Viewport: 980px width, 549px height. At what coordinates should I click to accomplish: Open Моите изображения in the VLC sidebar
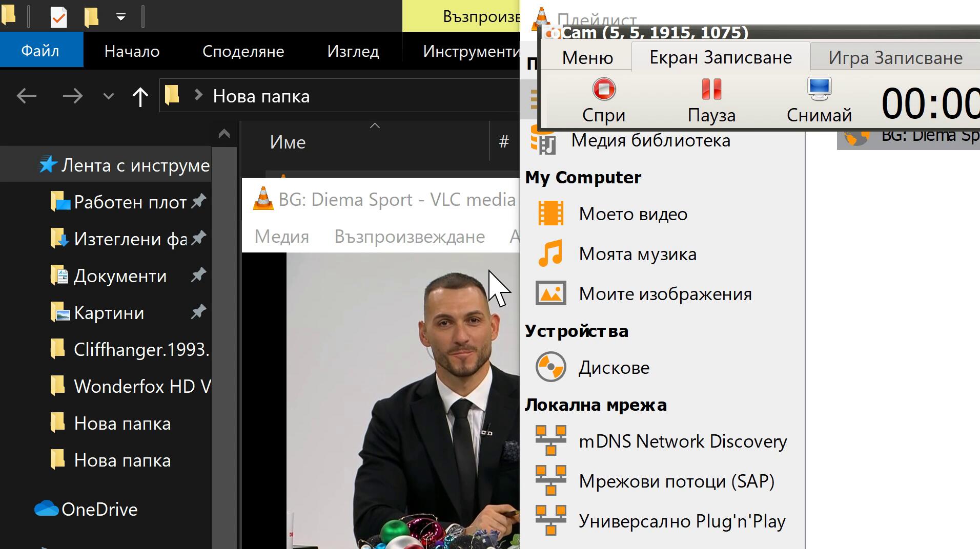(x=665, y=294)
